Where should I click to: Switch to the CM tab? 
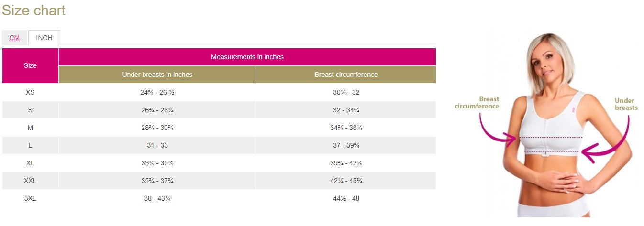pos(14,38)
